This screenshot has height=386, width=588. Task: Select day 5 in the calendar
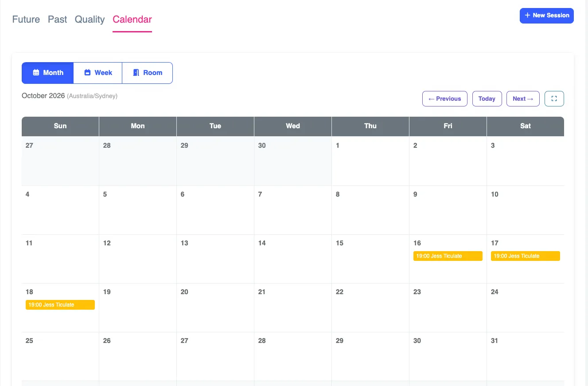click(138, 210)
